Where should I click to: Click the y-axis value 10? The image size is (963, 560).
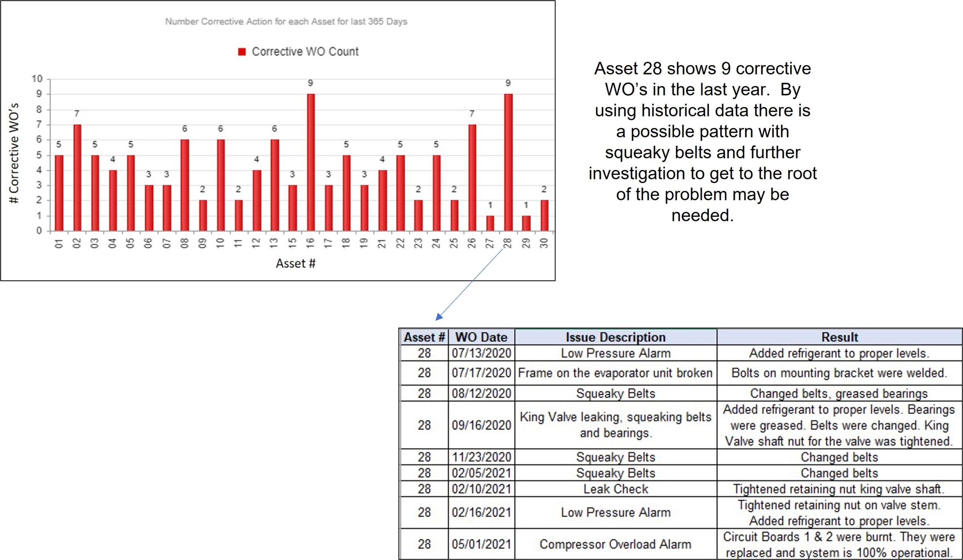[x=37, y=79]
